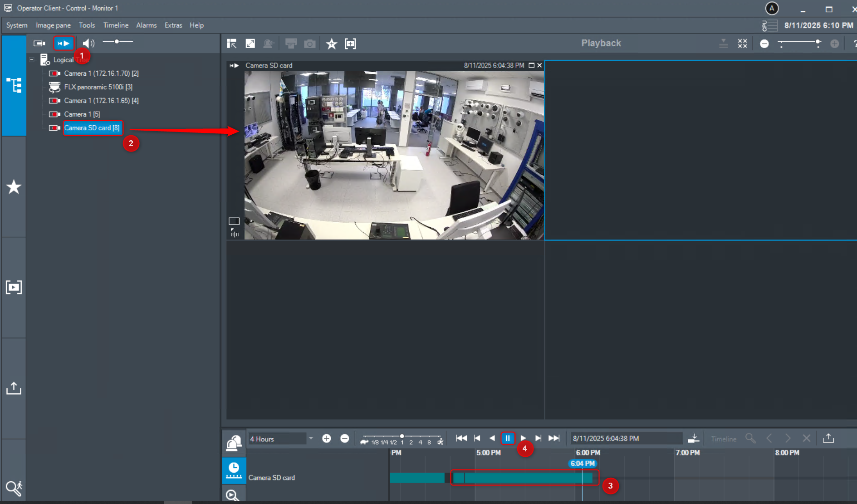Image resolution: width=857 pixels, height=504 pixels.
Task: Jump to the newest recording
Action: click(x=554, y=438)
